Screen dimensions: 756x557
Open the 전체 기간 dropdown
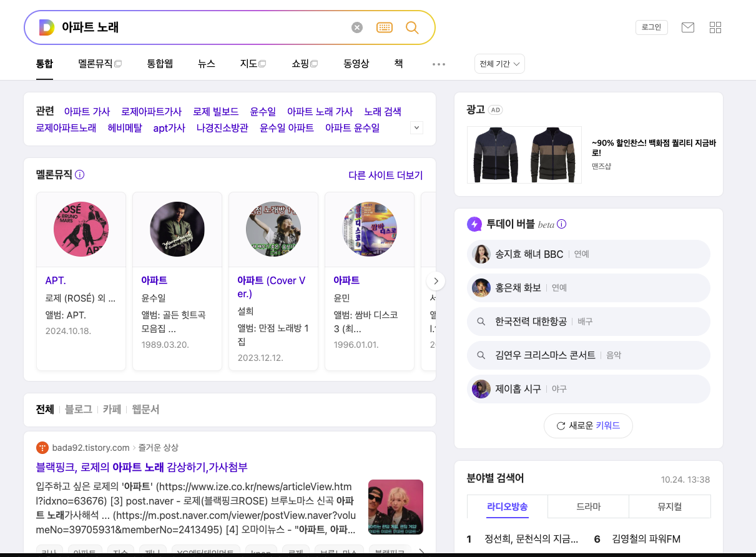click(499, 63)
